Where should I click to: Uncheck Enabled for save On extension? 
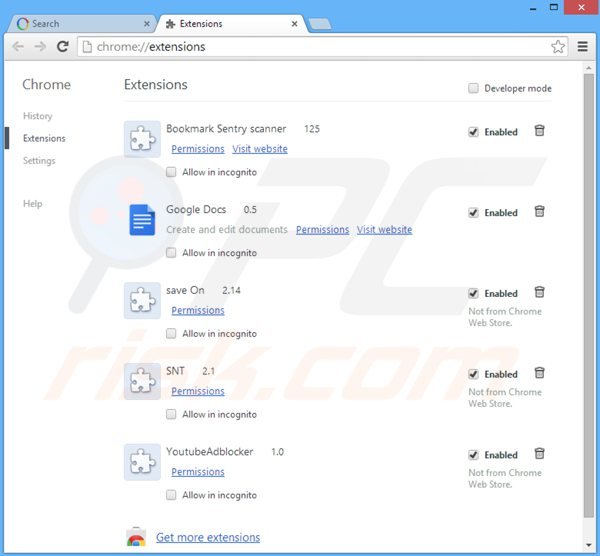[x=473, y=294]
